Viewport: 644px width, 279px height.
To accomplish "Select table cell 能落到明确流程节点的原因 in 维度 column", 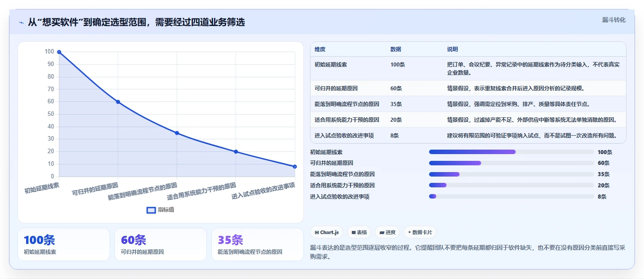I will [347, 104].
